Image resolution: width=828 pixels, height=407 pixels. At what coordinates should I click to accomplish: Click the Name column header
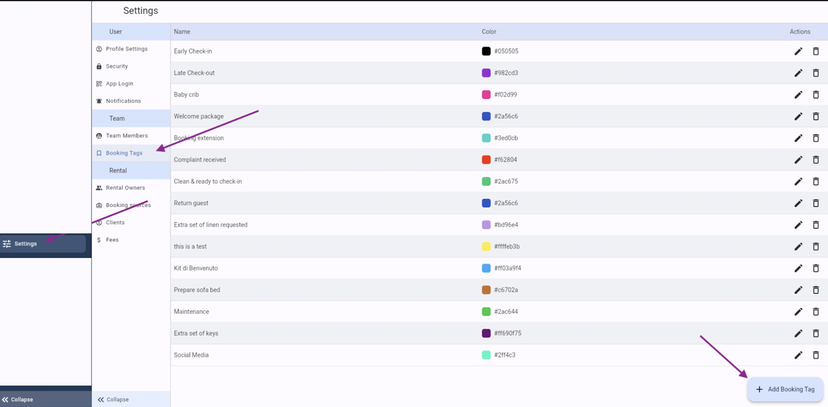click(182, 32)
